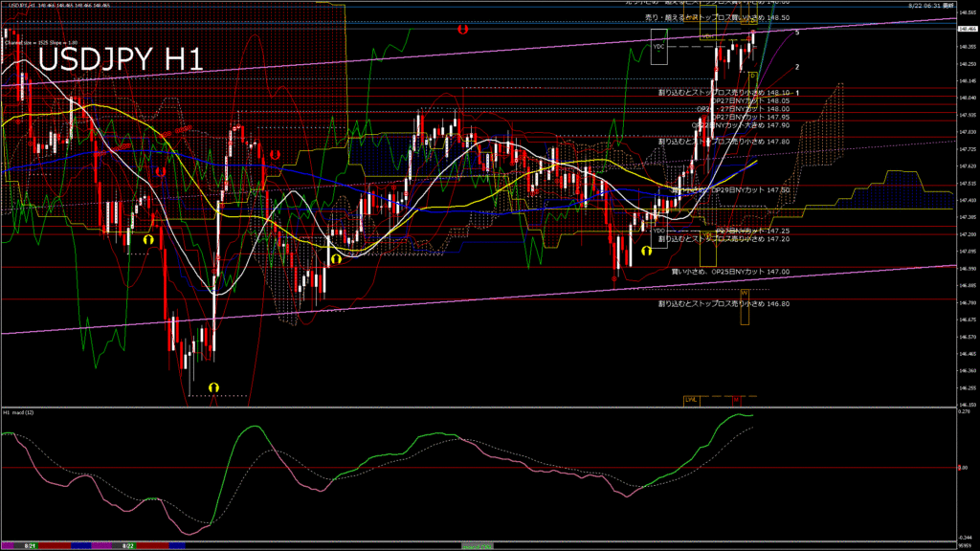
Task: Click the 8/22 date marker on bottom bar
Action: coord(127,546)
